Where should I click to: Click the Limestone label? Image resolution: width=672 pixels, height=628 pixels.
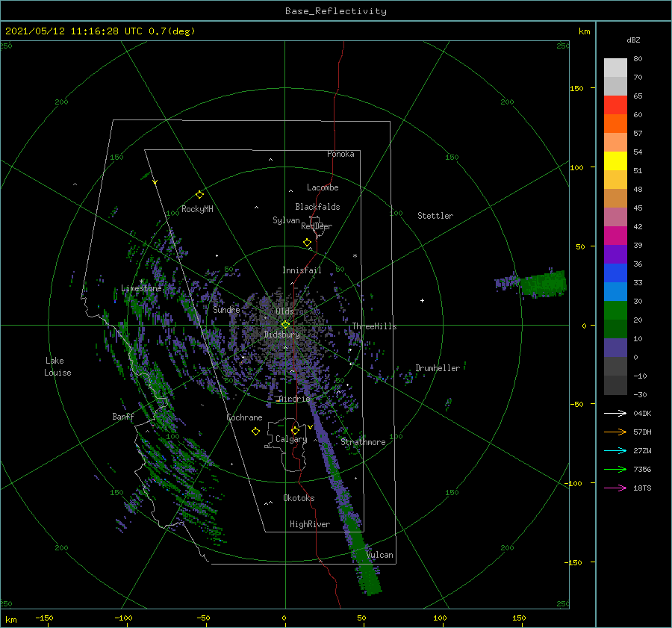[x=141, y=288]
